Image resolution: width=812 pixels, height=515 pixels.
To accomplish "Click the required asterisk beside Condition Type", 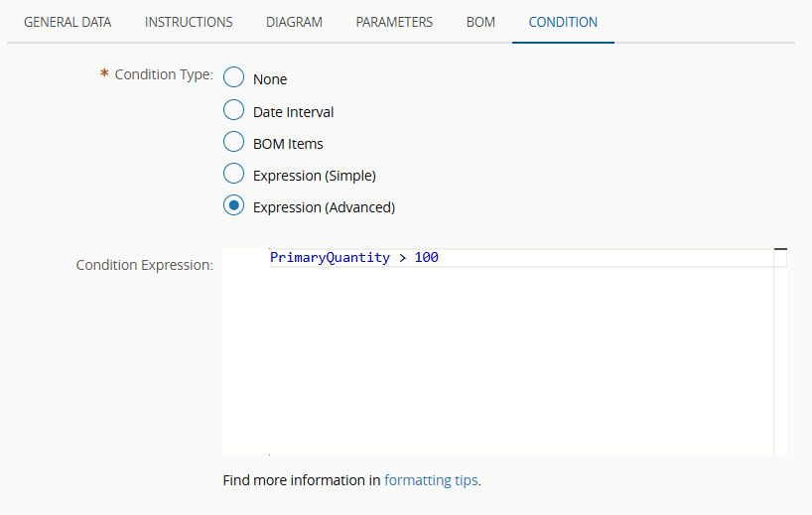I will (104, 75).
